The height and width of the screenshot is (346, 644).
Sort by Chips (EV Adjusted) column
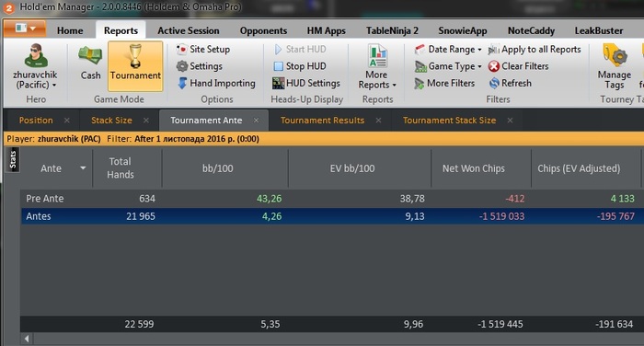coord(585,168)
